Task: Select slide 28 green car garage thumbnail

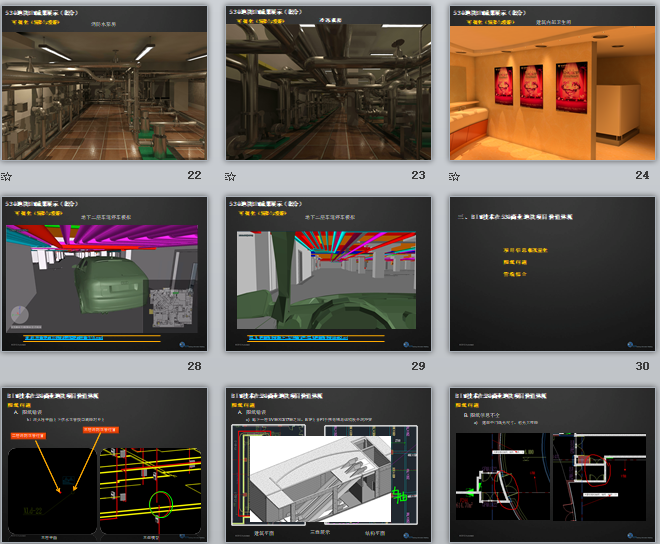Action: (x=105, y=274)
